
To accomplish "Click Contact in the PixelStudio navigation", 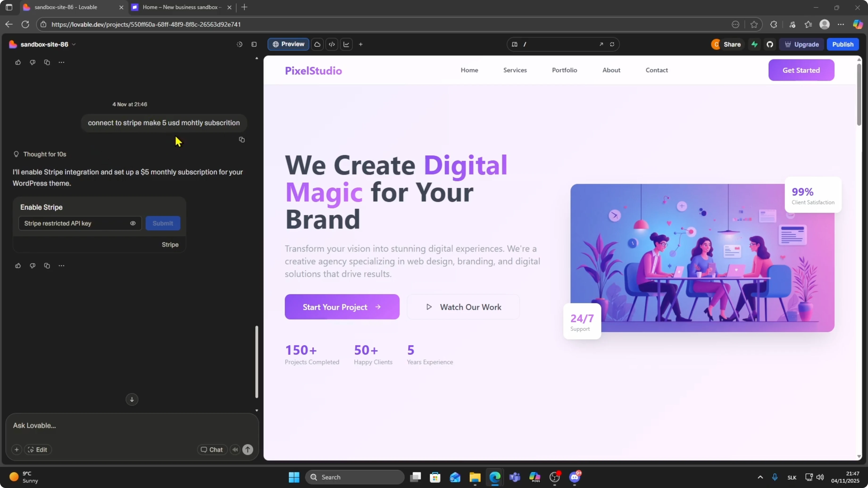I will 657,70.
